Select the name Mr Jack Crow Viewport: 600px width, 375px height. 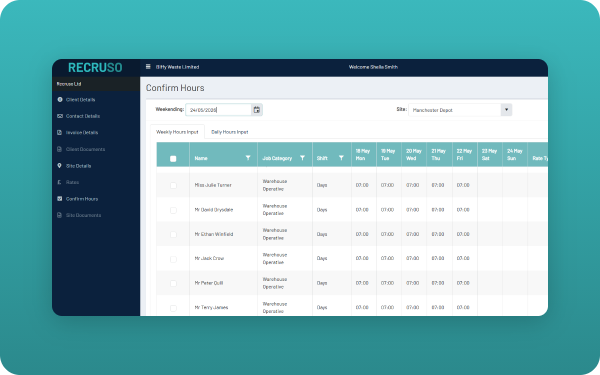point(209,258)
